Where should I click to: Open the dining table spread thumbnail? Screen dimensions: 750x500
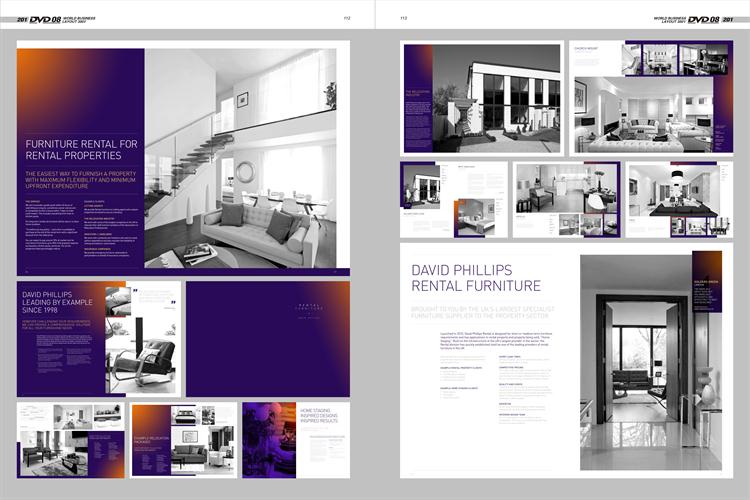(x=672, y=199)
